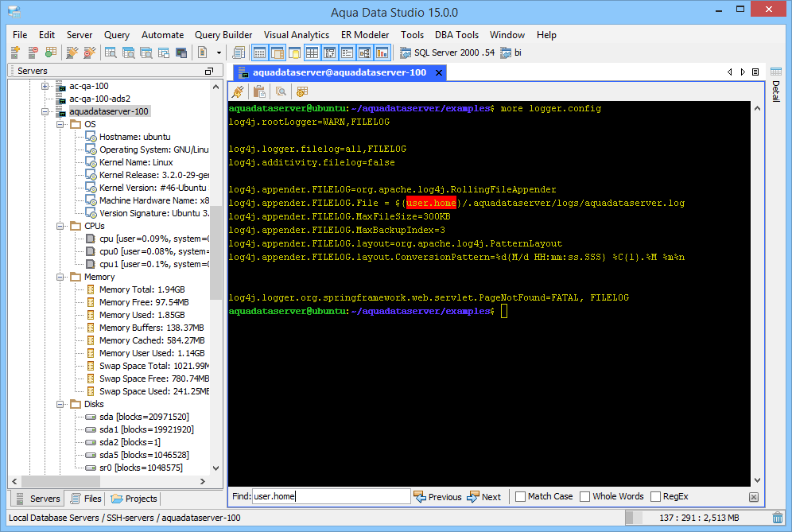Click the Servers tree horizontal scrollbar thumb

(60, 481)
